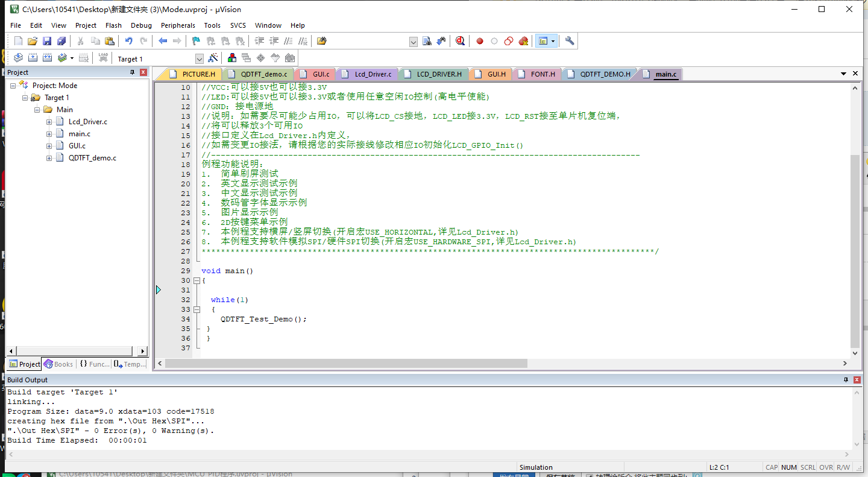Expand Lcd_Driver.c in project tree
Screen dimensions: 868x477
pyautogui.click(x=49, y=122)
